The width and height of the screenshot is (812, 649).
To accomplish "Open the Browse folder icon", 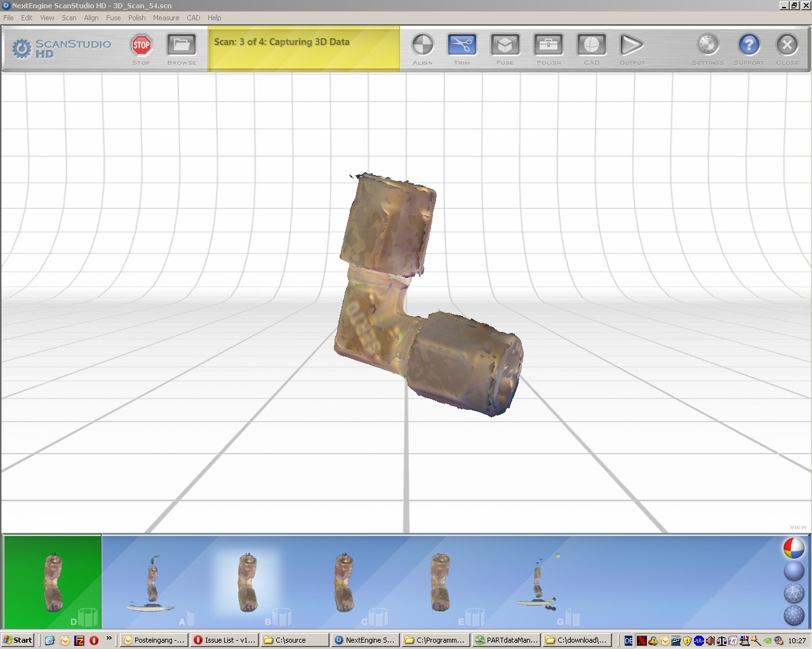I will tap(182, 46).
